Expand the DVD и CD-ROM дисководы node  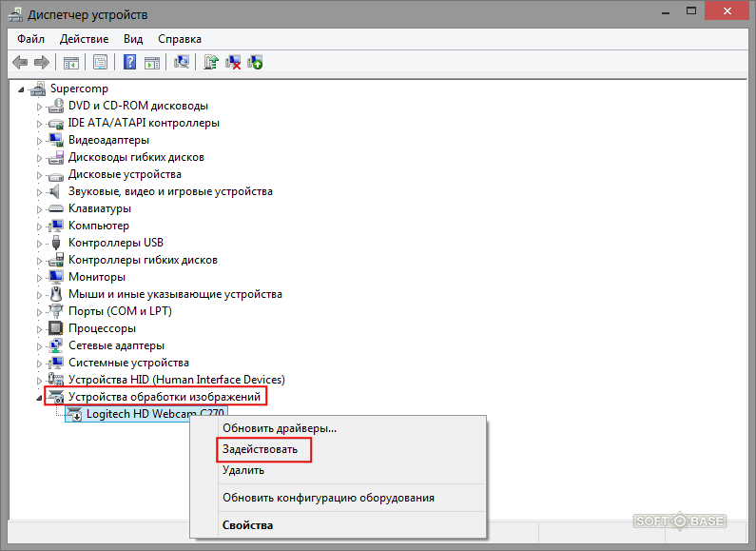click(x=40, y=107)
